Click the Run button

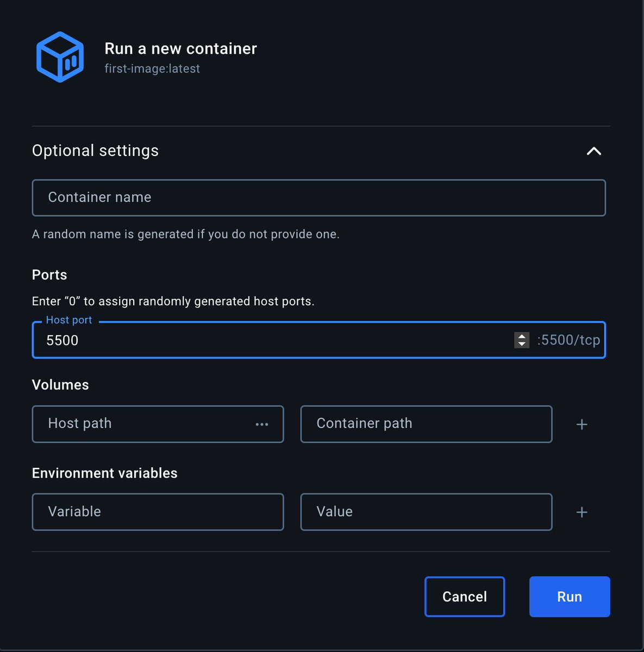point(570,597)
